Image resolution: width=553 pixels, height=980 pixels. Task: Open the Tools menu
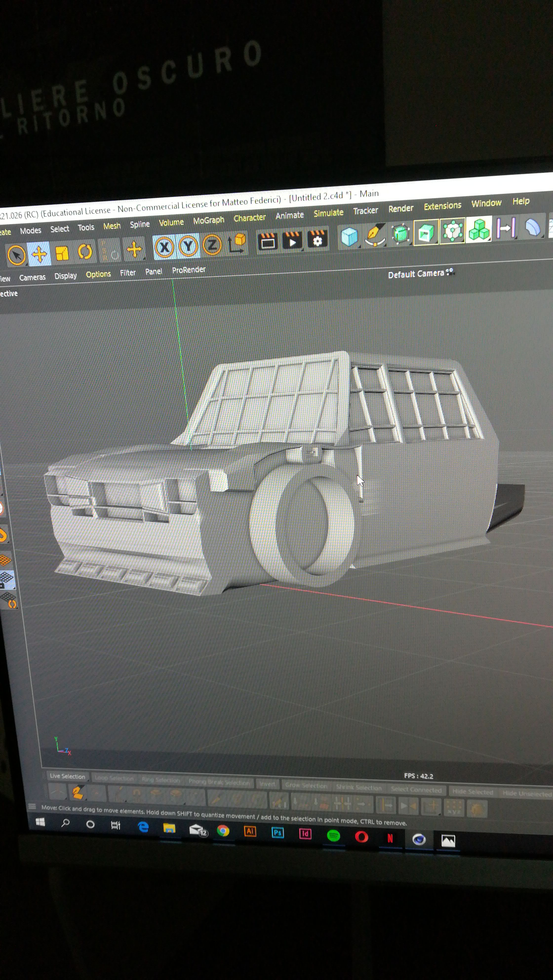(x=86, y=227)
